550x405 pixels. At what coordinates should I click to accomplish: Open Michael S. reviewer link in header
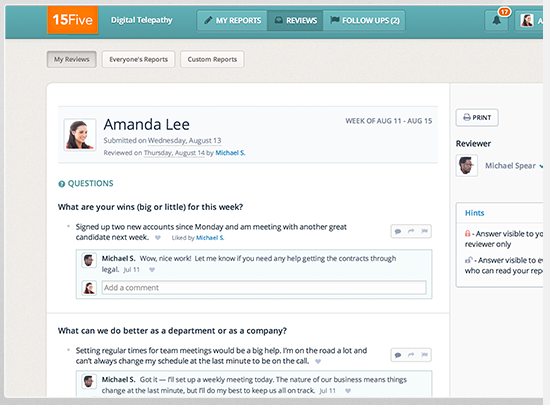pyautogui.click(x=230, y=153)
